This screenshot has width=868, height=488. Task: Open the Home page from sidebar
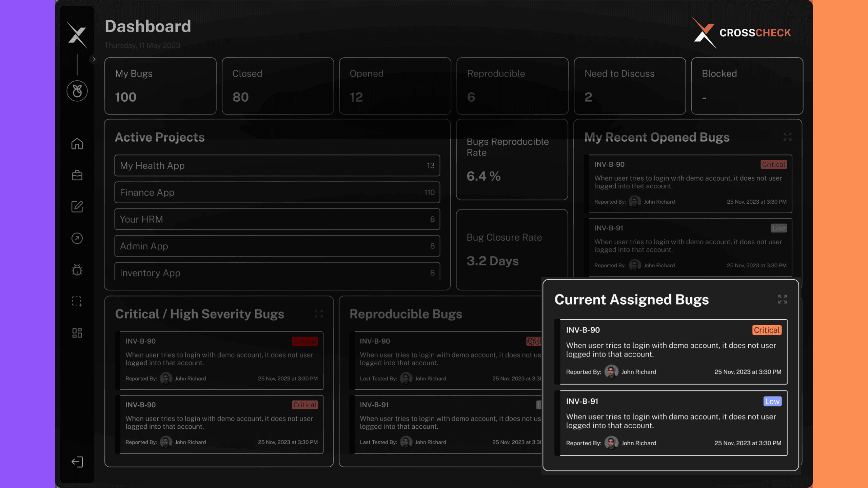pyautogui.click(x=77, y=144)
